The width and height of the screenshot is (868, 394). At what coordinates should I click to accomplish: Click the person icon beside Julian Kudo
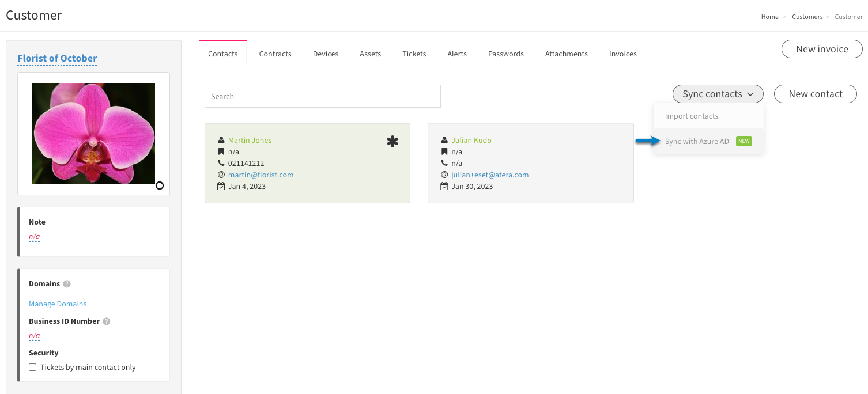[x=444, y=140]
